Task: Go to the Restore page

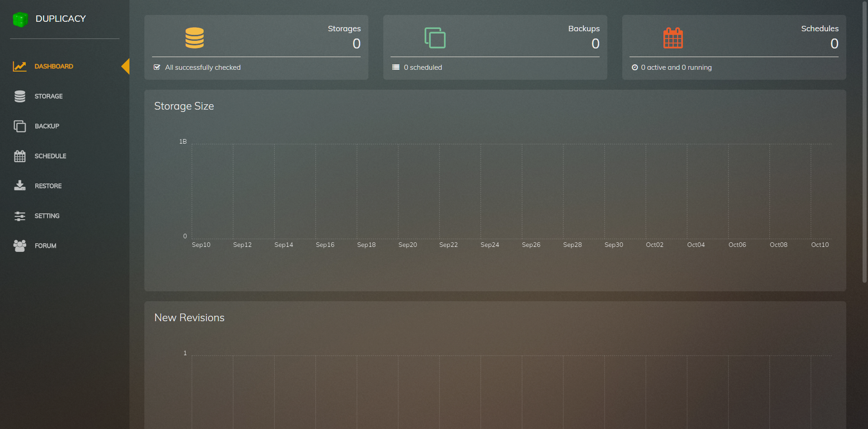Action: click(x=48, y=186)
